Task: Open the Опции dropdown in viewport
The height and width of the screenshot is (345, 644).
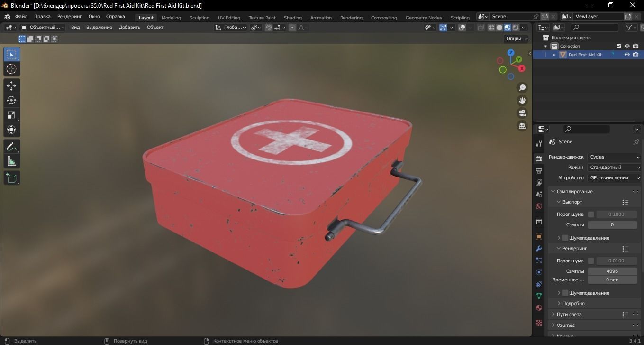Action: pos(517,39)
